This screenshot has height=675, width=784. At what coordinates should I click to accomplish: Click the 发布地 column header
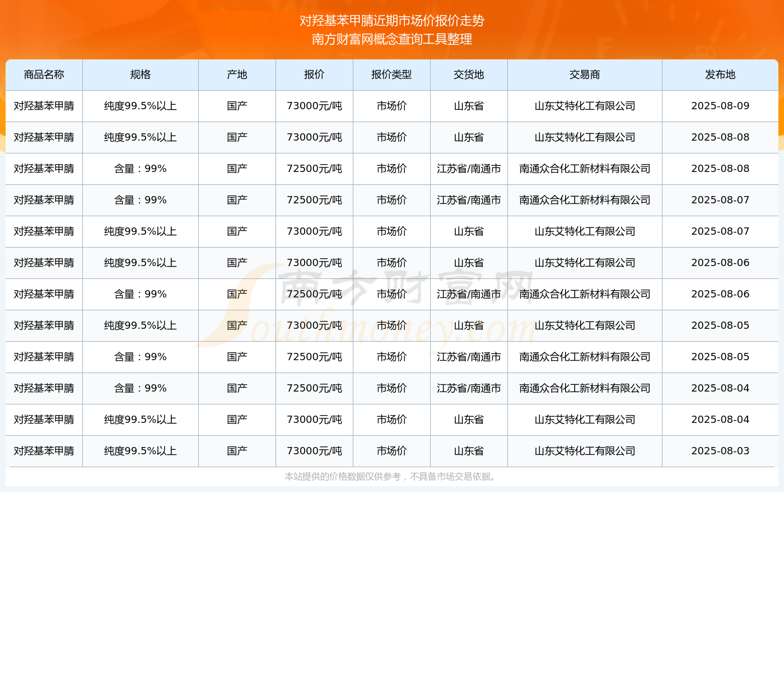(x=721, y=75)
